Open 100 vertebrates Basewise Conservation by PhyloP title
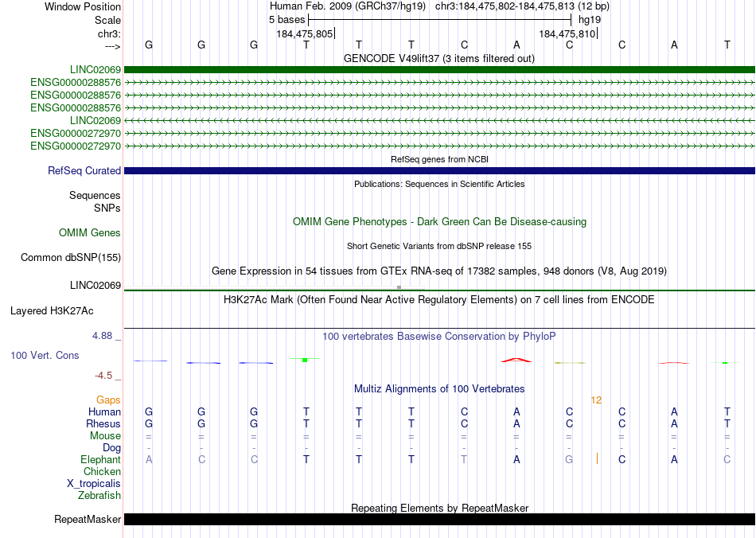 pos(438,337)
